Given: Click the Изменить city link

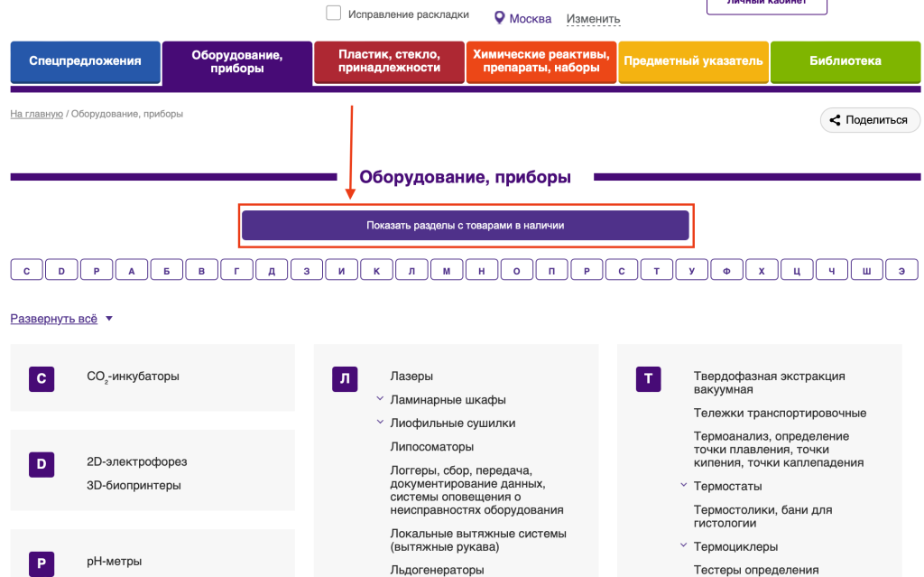Looking at the screenshot, I should click(593, 19).
